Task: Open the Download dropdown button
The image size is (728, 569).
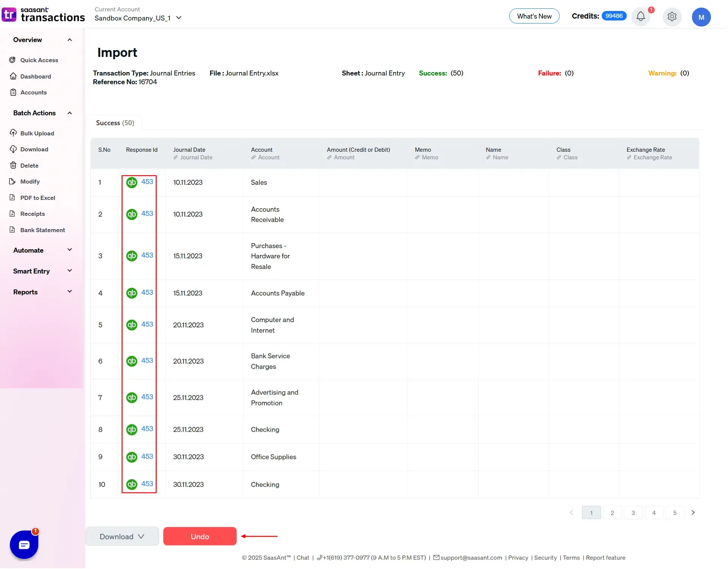Action: click(122, 536)
